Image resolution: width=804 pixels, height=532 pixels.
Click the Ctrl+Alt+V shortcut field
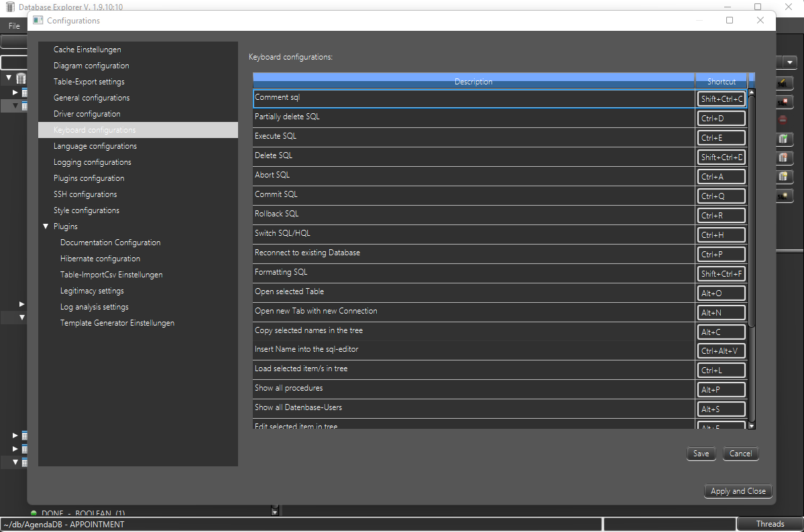click(x=721, y=351)
